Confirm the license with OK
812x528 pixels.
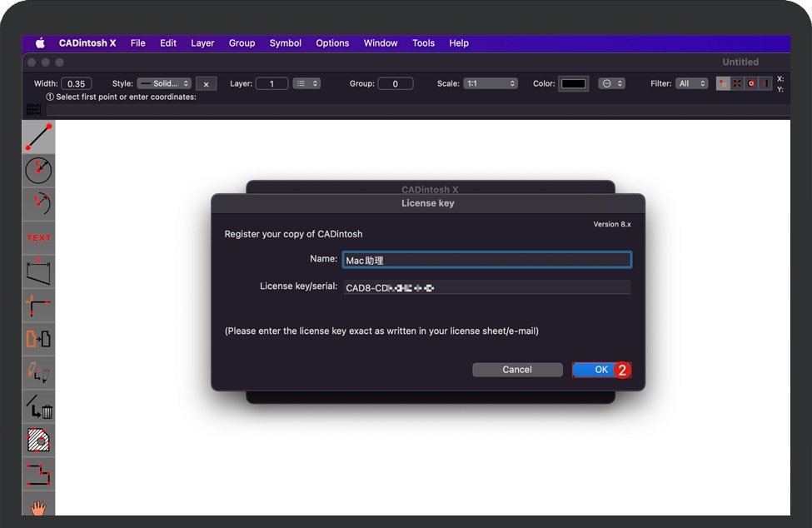coord(601,370)
